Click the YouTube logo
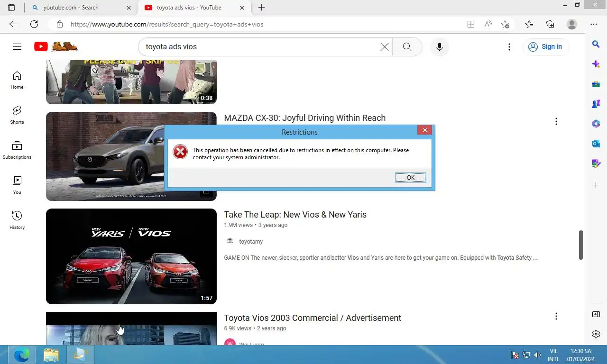 pos(56,46)
